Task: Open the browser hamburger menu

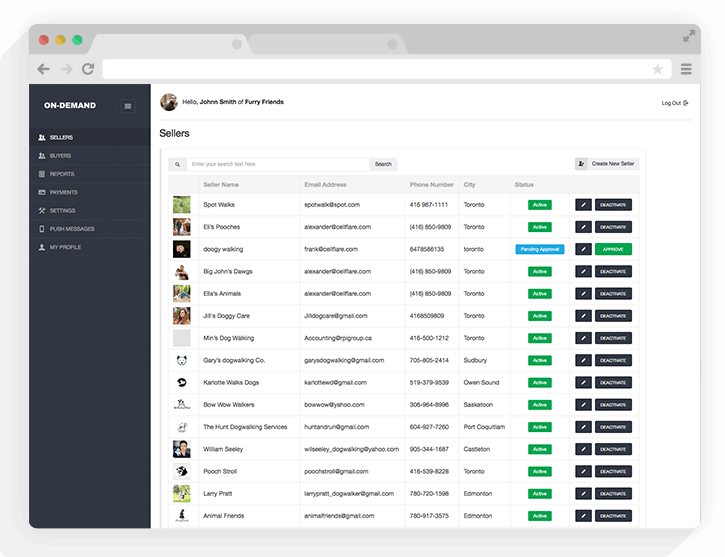Action: 686,69
